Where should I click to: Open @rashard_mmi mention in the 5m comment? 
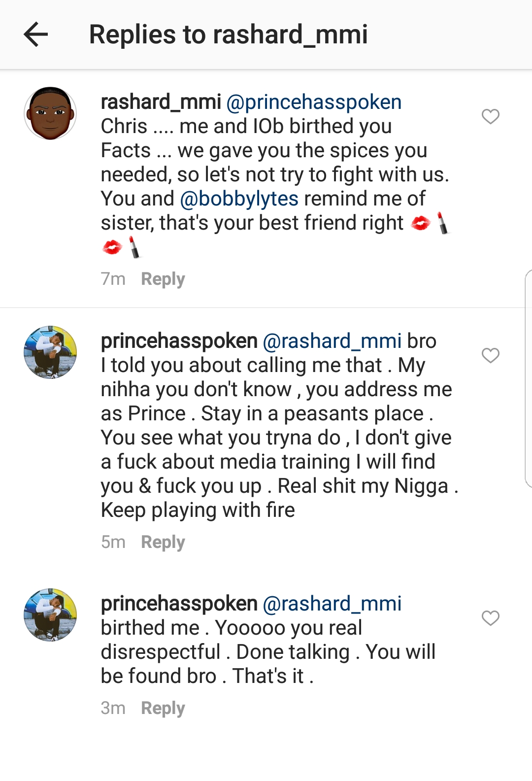tap(332, 341)
